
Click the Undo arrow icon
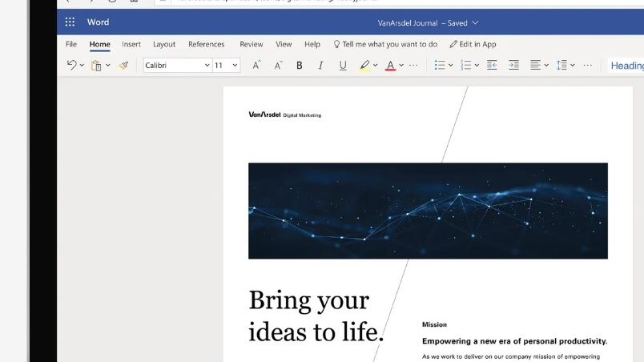click(71, 66)
